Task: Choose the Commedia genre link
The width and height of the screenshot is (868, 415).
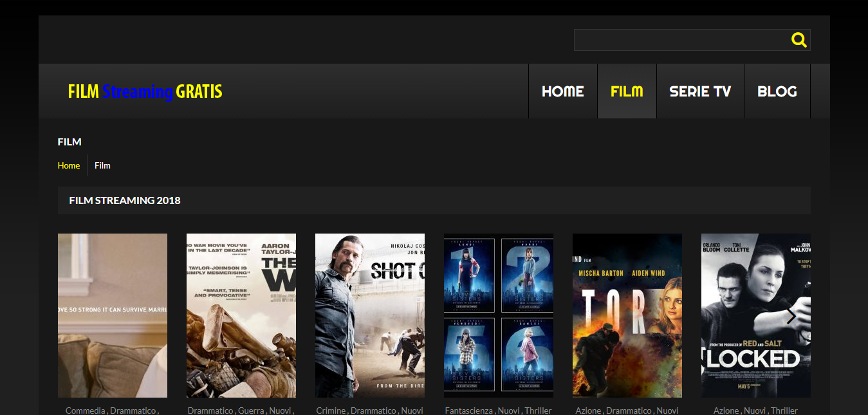Action: point(86,410)
